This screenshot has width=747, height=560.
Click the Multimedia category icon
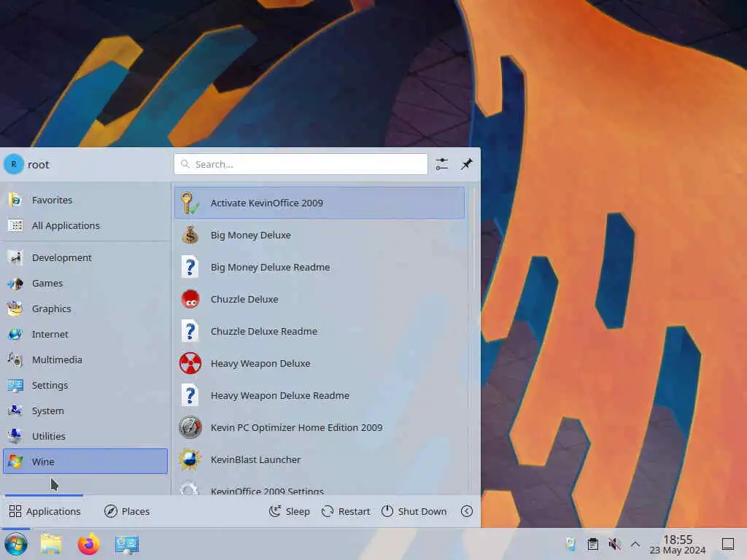(15, 359)
